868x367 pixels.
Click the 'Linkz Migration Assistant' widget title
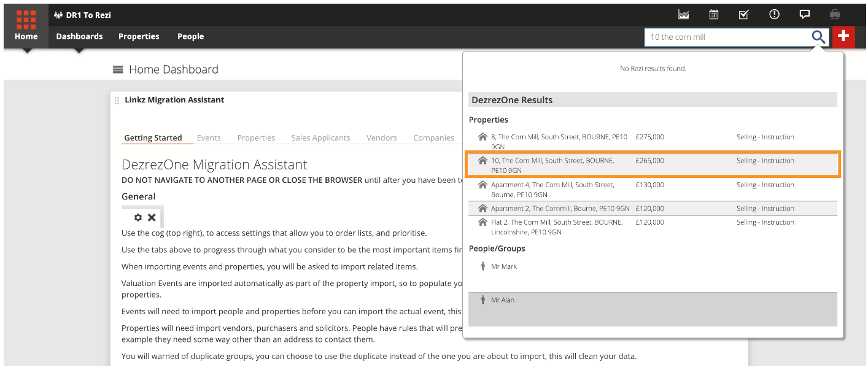click(x=174, y=100)
